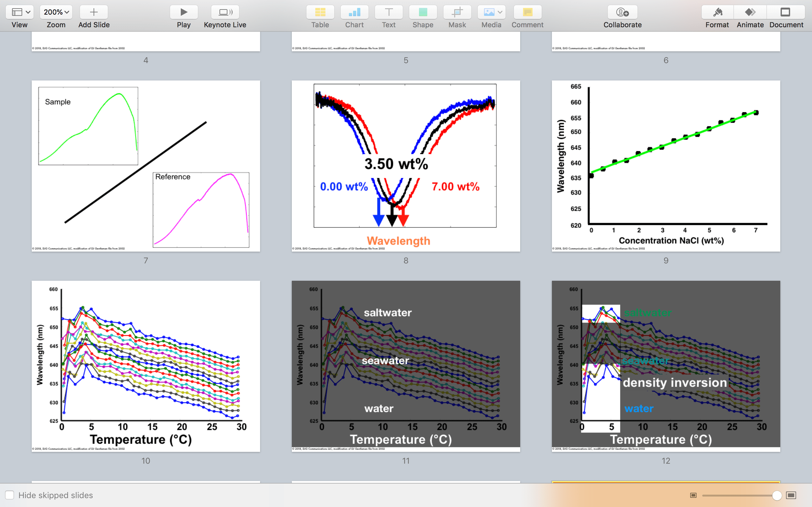Screen dimensions: 812x507
Task: Toggle the Animate inspector panel
Action: (x=750, y=12)
